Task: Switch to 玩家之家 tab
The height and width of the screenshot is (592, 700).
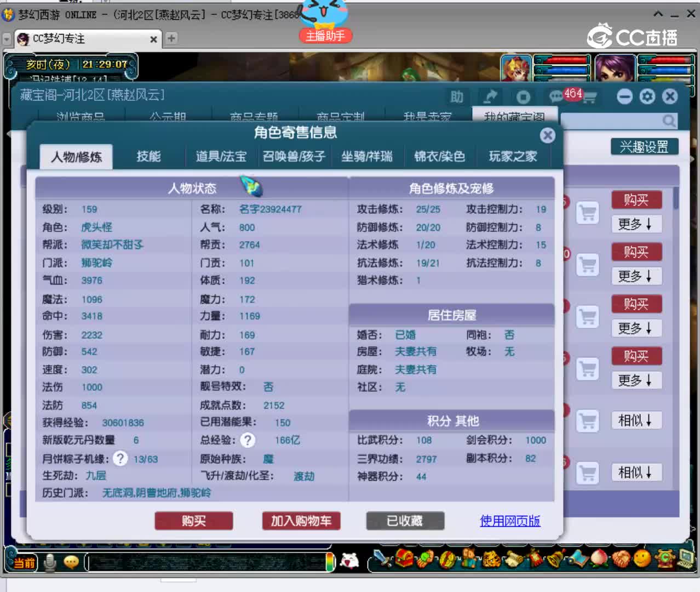Action: 513,157
